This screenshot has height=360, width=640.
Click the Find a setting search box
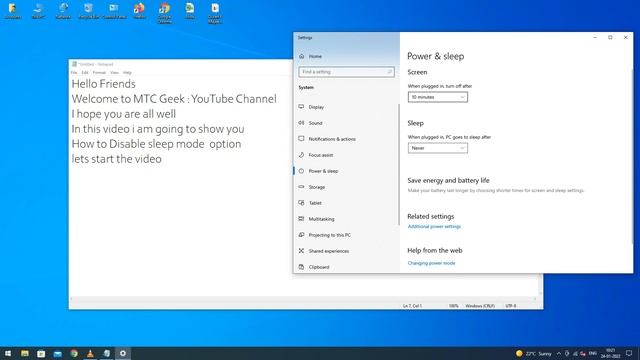click(346, 72)
